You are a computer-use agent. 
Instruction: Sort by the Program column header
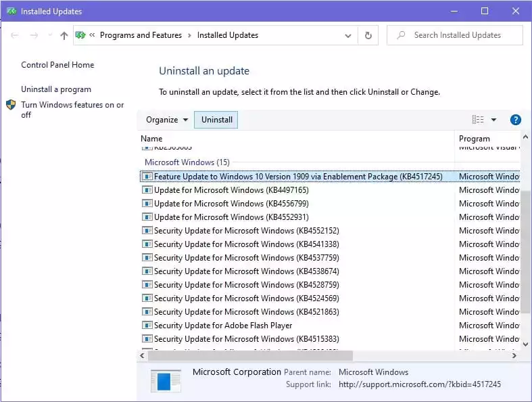coord(487,139)
